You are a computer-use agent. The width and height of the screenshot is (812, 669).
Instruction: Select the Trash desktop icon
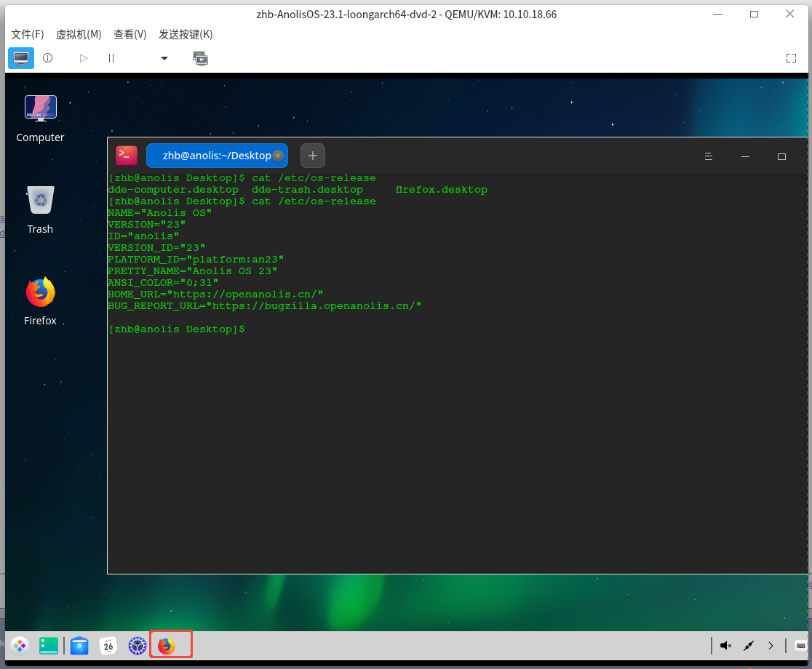click(40, 200)
